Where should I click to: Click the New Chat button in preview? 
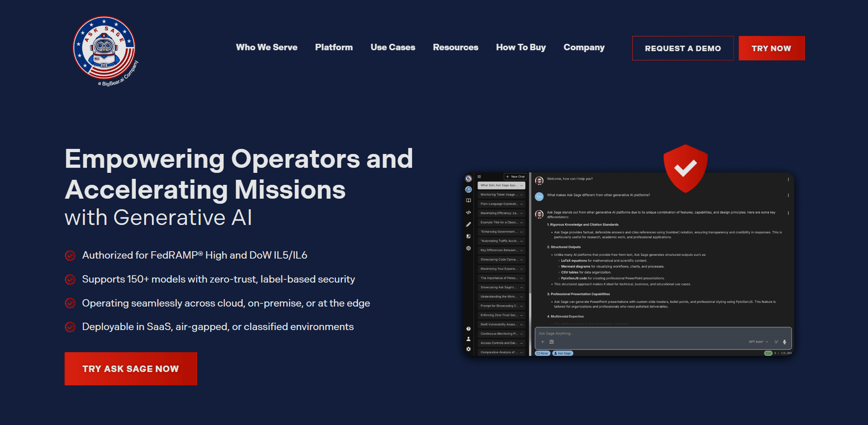coord(515,177)
